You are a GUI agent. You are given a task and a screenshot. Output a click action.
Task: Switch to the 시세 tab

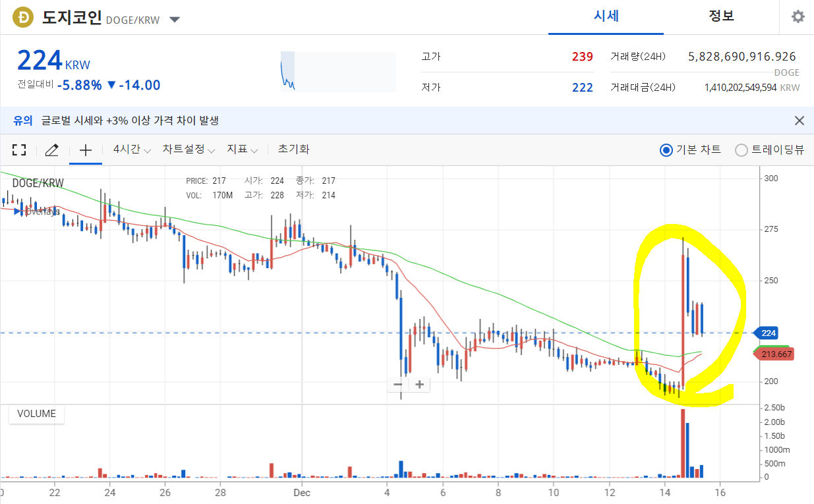click(x=606, y=16)
